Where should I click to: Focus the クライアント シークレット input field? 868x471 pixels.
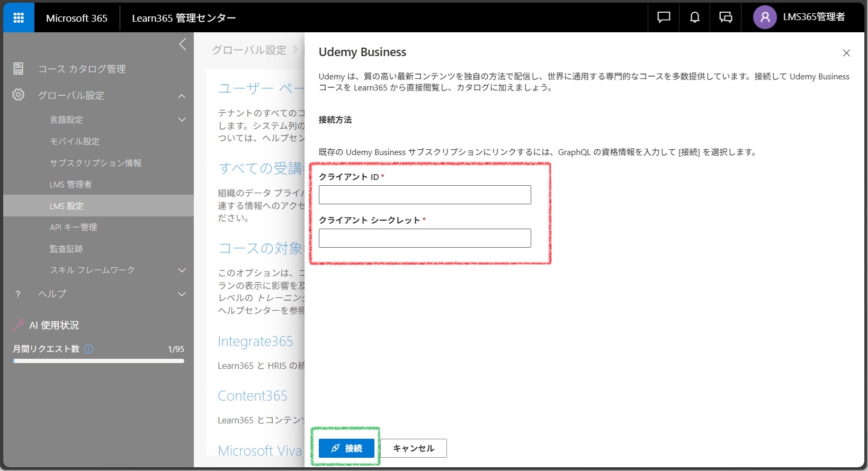425,238
